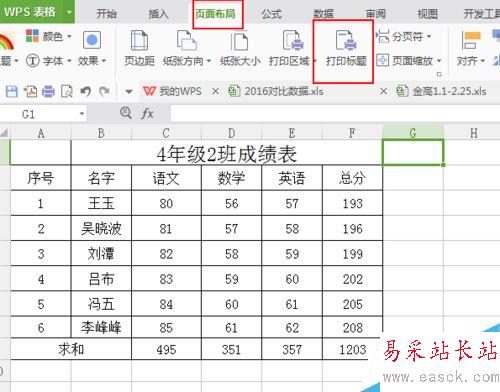Screen dimensions: 500x392
Task: Switch to the 开始 tab
Action: (x=106, y=14)
